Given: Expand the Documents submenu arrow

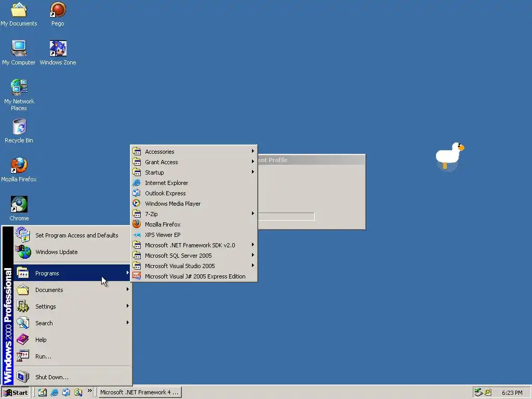Looking at the screenshot, I should click(128, 289).
